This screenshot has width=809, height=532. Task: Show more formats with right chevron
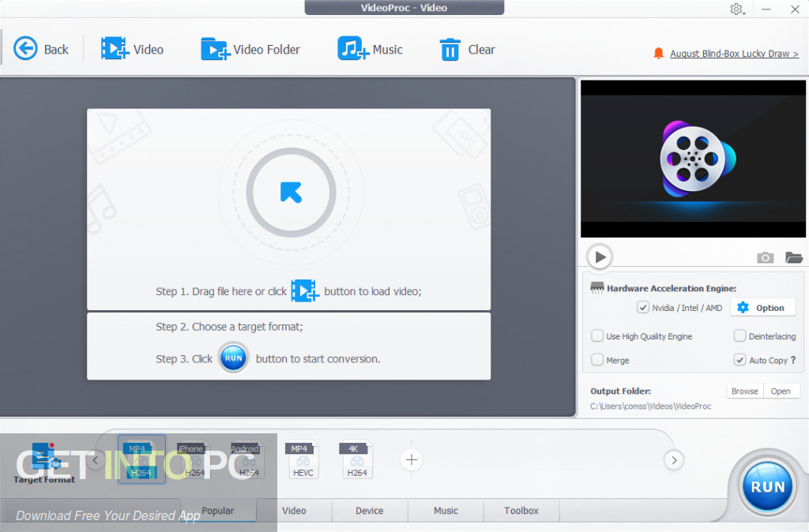(674, 460)
